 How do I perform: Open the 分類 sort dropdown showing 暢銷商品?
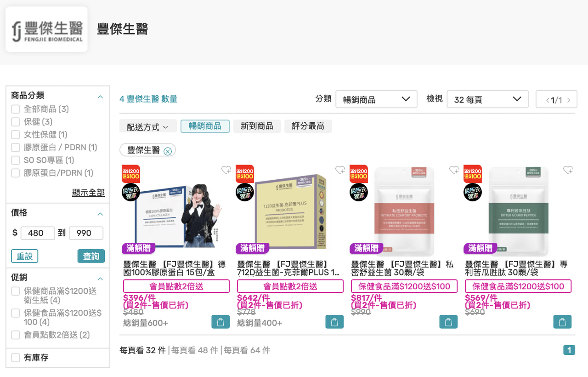[x=376, y=99]
